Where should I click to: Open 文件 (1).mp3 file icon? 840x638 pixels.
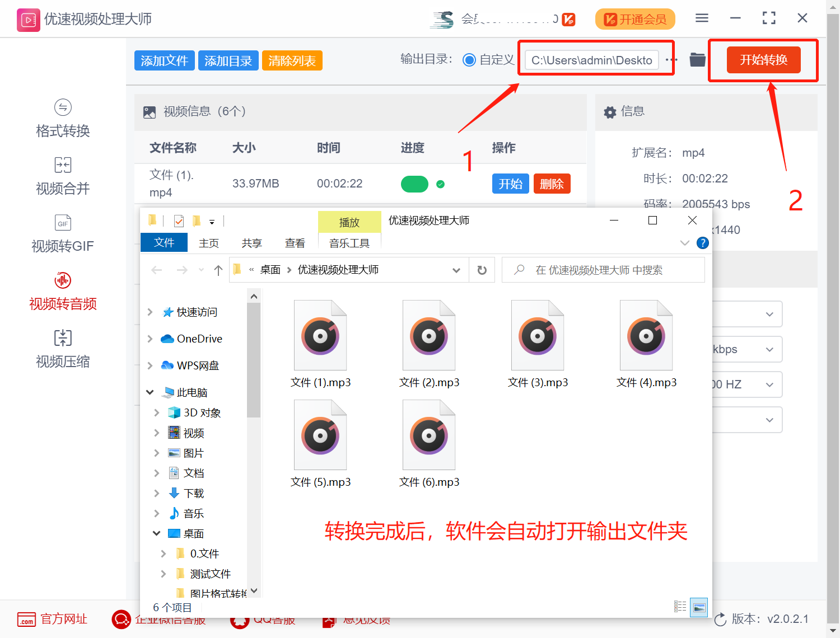[x=320, y=335]
